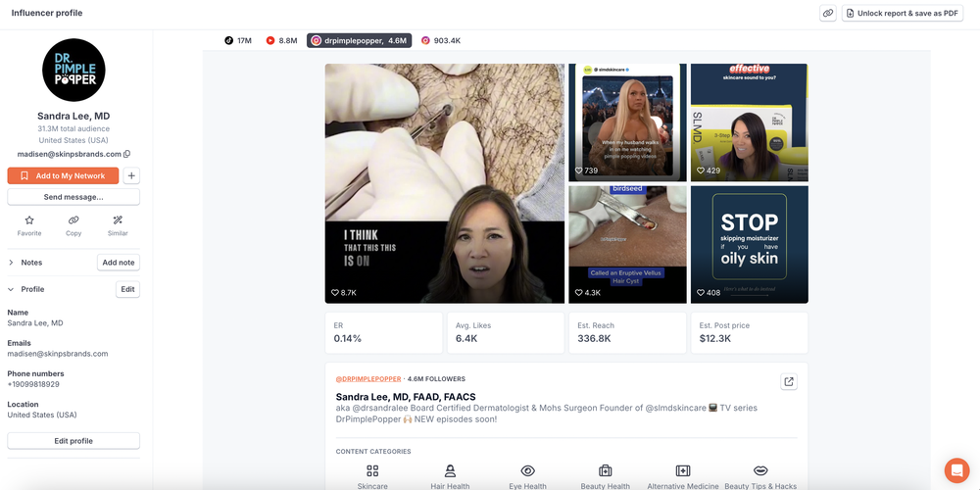Click the Est. Post price $12.3K card
This screenshot has width=980, height=490.
(750, 332)
